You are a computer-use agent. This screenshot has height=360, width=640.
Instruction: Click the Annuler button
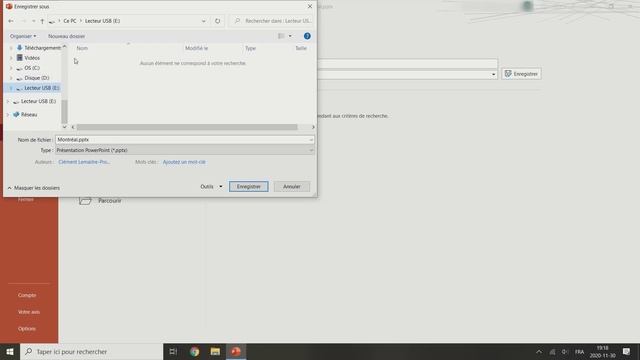coord(291,187)
